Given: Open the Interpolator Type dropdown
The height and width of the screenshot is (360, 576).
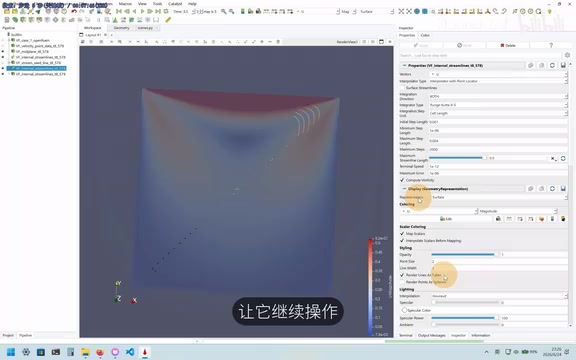Looking at the screenshot, I should coord(498,81).
